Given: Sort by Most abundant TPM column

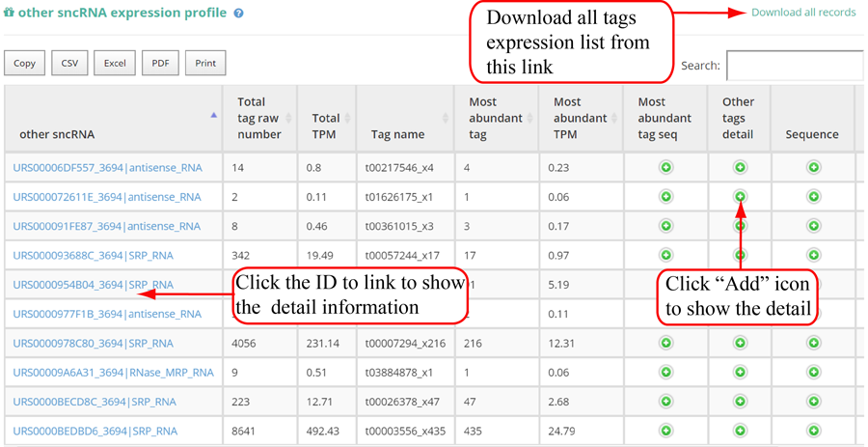Looking at the screenshot, I should tap(581, 118).
